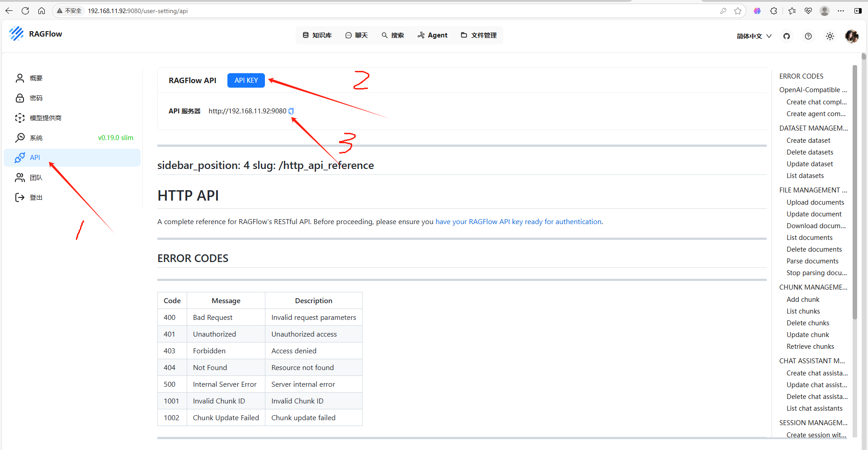Click the v0.19.0 slim version label
The image size is (868, 450).
pos(116,138)
